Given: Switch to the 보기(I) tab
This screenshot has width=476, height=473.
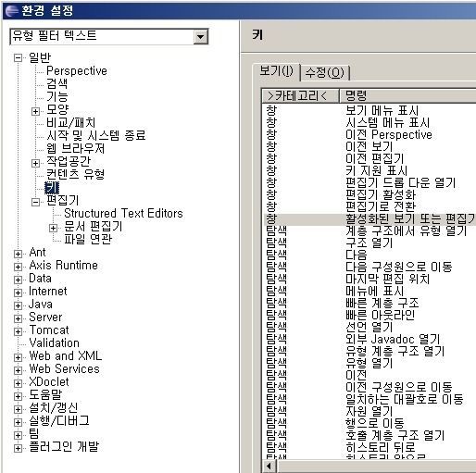Looking at the screenshot, I should pyautogui.click(x=276, y=71).
